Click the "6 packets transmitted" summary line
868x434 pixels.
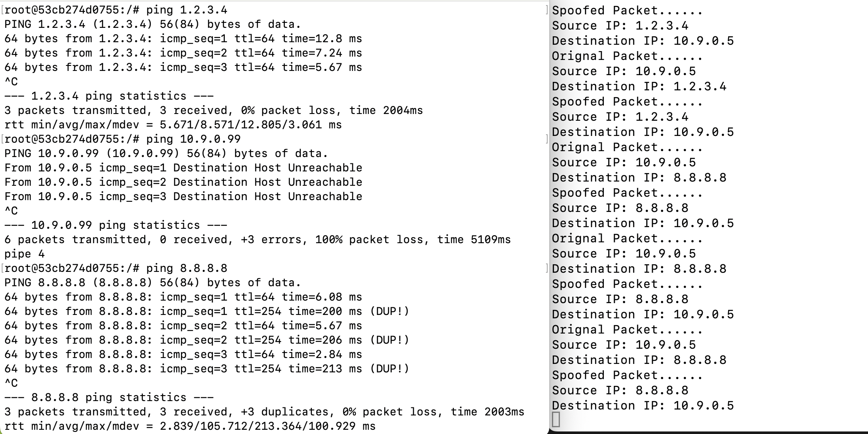[257, 240]
